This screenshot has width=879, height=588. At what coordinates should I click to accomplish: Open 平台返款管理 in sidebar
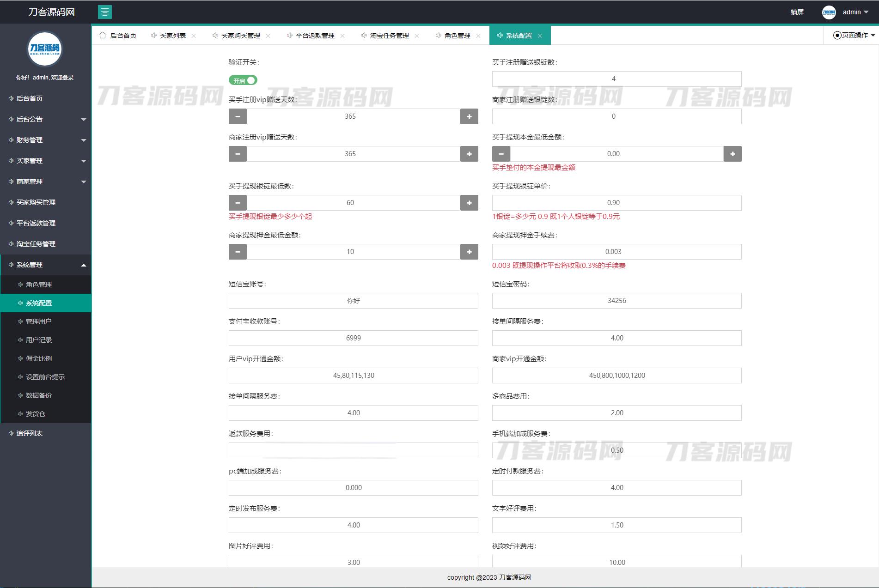[x=46, y=223]
